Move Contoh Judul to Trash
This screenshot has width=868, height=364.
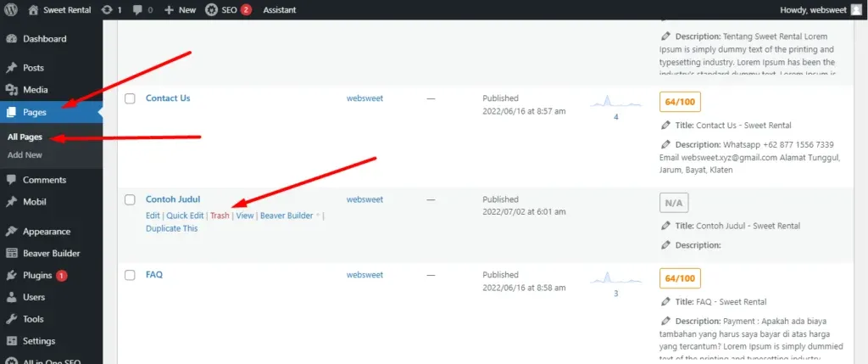(x=220, y=216)
